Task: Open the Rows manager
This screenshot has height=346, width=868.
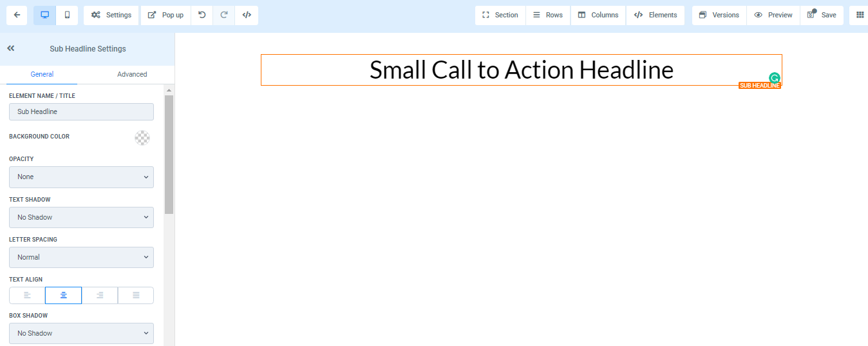Action: click(548, 15)
